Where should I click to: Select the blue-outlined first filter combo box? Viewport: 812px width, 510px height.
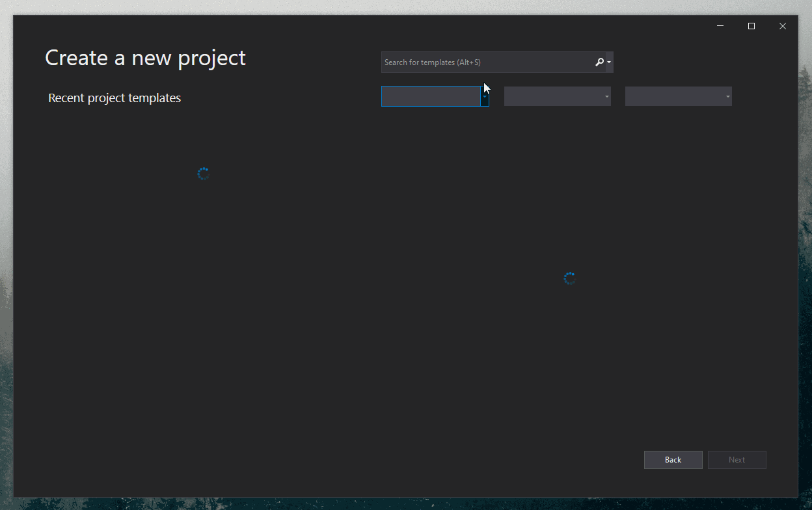click(x=430, y=96)
